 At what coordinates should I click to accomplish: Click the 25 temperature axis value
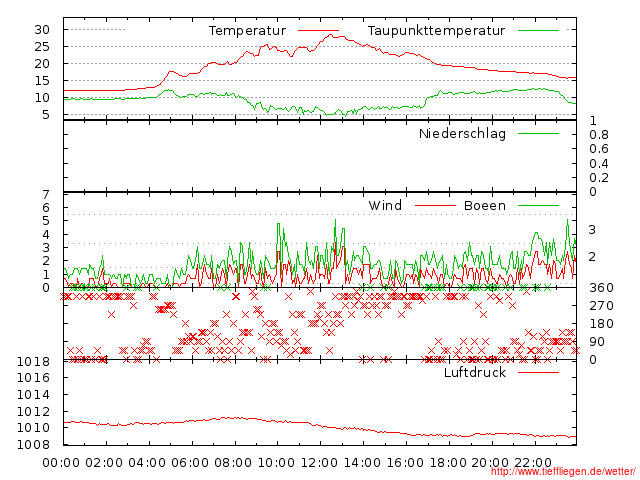click(42, 47)
